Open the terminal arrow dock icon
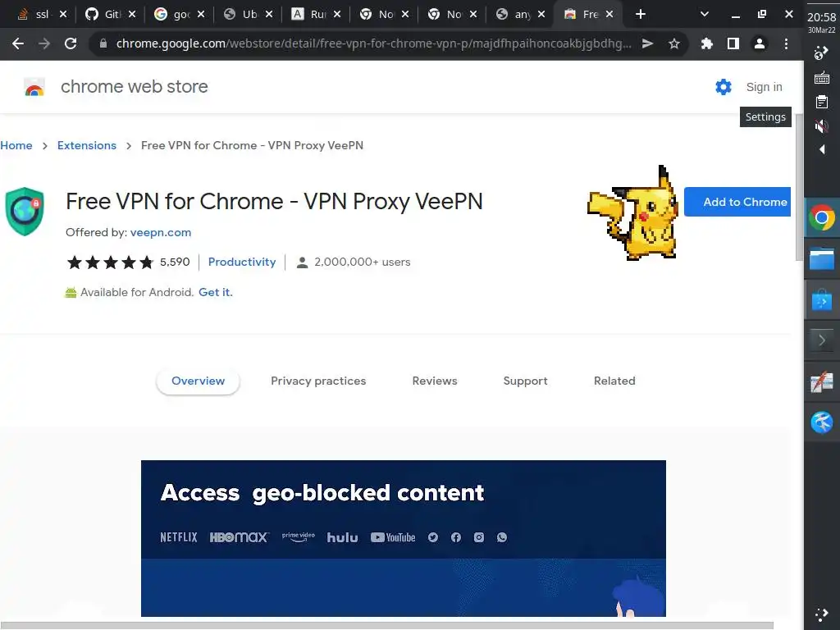The width and height of the screenshot is (840, 630). click(x=822, y=340)
